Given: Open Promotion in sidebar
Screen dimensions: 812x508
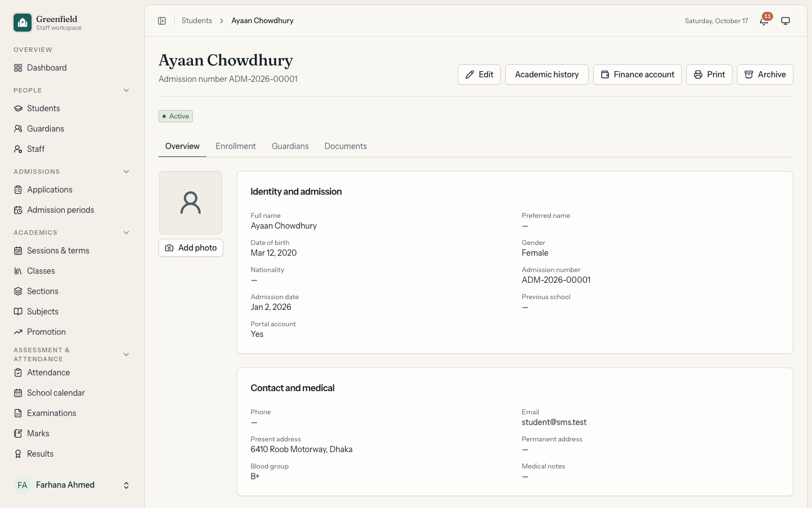Looking at the screenshot, I should click(72, 332).
